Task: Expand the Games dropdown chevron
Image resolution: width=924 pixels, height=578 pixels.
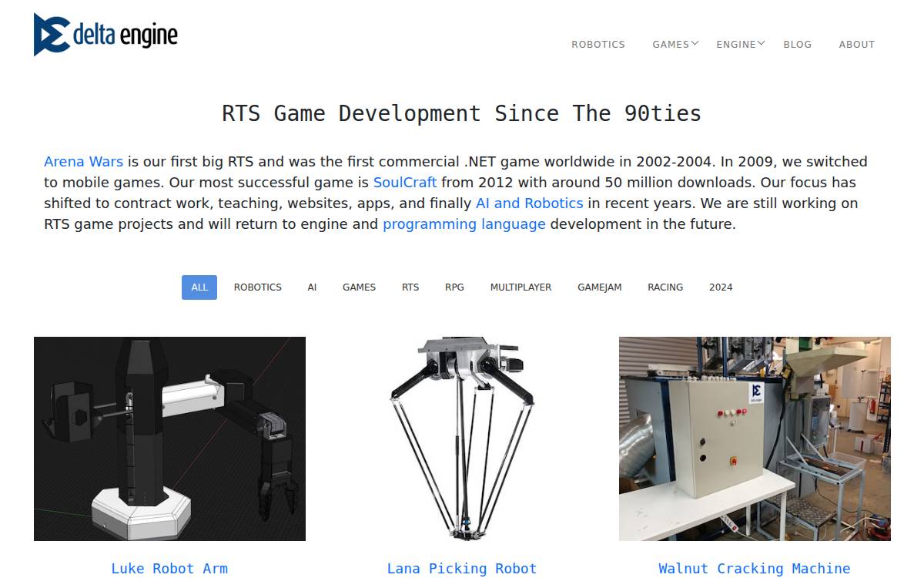Action: pos(695,43)
